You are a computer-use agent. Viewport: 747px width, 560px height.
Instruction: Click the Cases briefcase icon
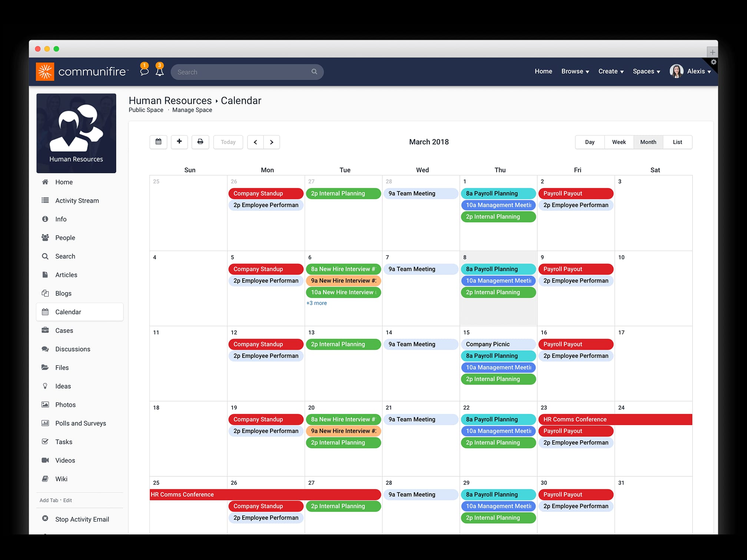tap(45, 330)
